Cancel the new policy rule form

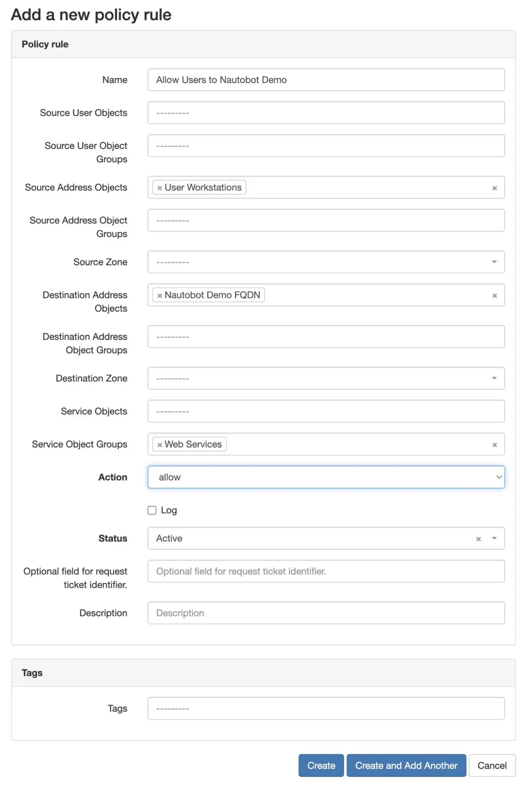492,765
